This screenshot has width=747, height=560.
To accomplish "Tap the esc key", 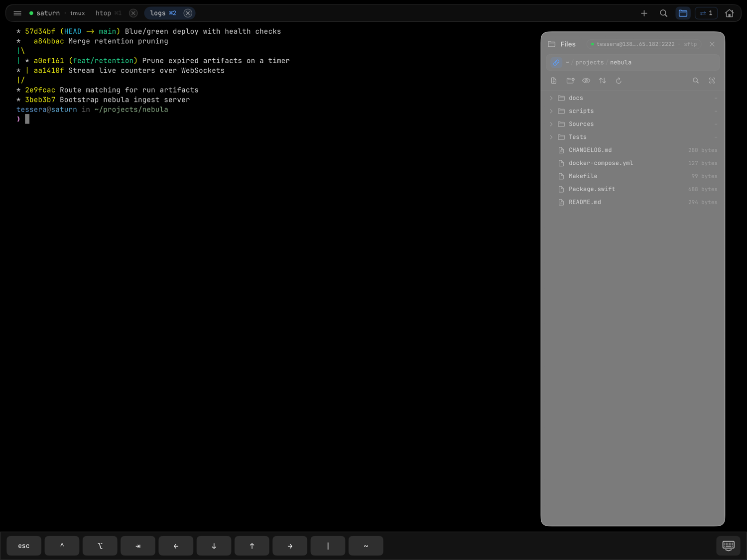I will pos(24,546).
